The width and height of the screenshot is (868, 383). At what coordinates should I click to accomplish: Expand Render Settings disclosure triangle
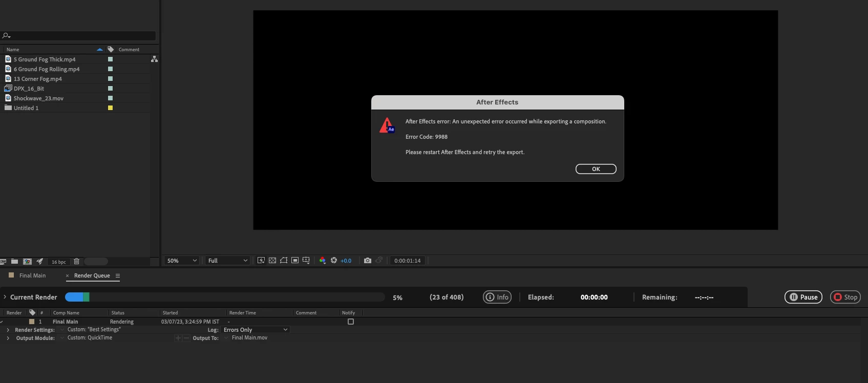[x=8, y=330]
